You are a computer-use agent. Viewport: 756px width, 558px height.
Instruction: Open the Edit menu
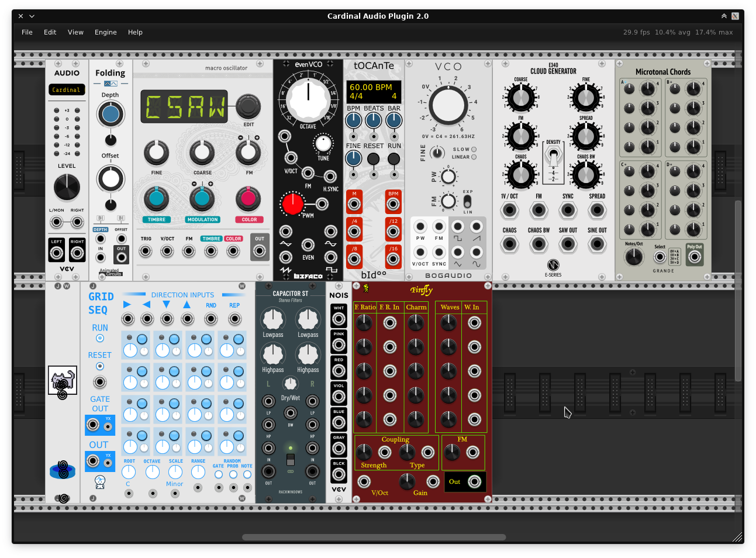pyautogui.click(x=50, y=32)
